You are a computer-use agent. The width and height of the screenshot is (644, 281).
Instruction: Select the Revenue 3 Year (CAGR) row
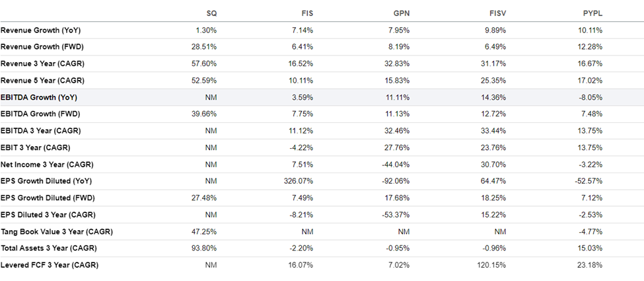click(x=322, y=63)
